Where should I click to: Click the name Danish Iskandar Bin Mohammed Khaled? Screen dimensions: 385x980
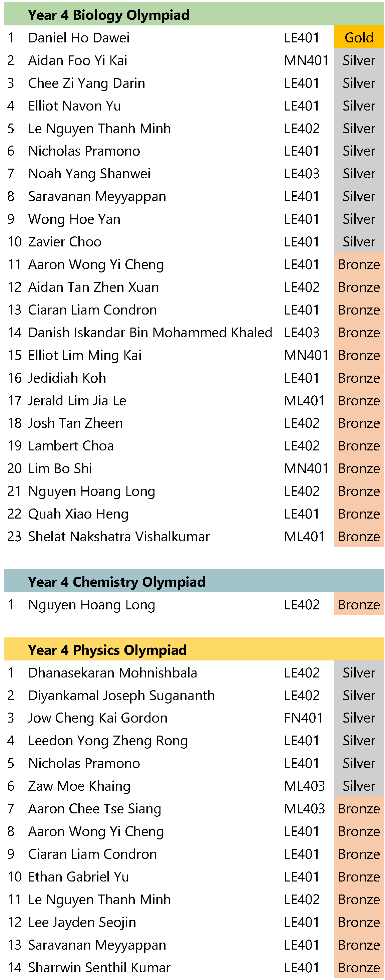click(150, 332)
